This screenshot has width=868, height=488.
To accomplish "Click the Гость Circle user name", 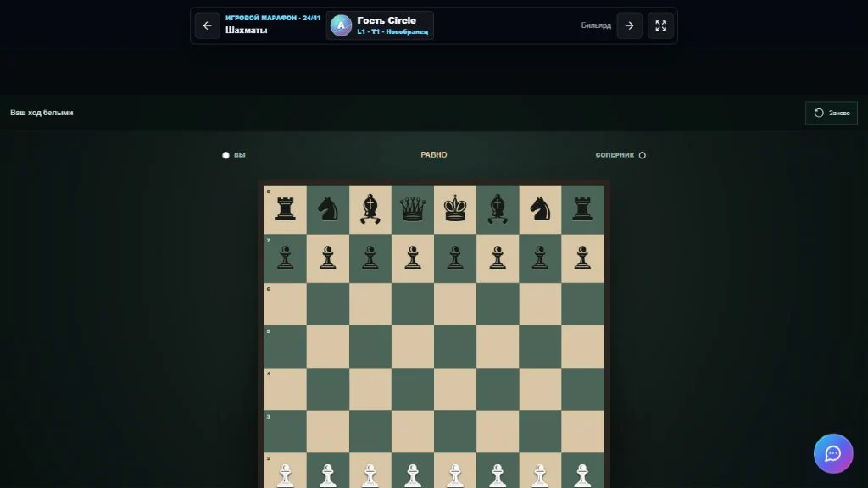I will click(387, 20).
